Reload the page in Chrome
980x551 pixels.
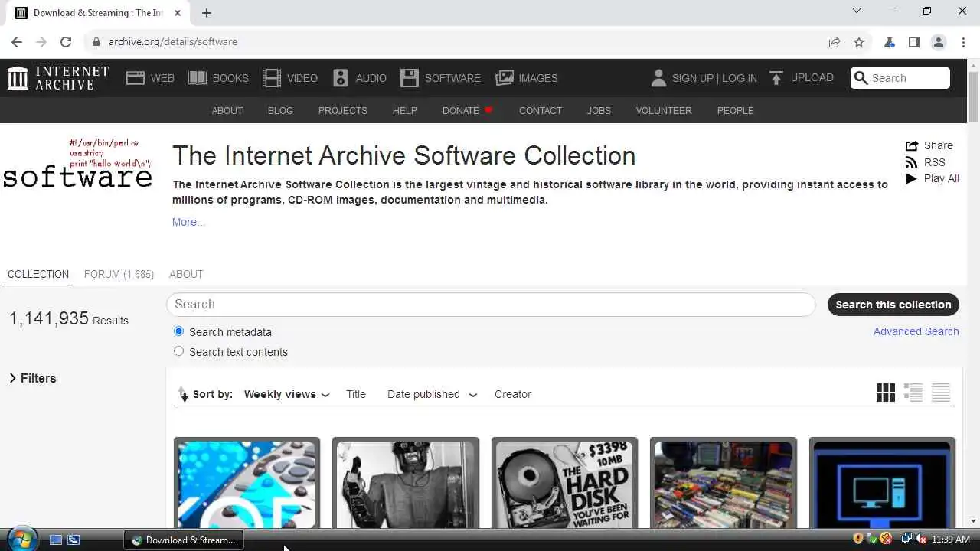66,42
